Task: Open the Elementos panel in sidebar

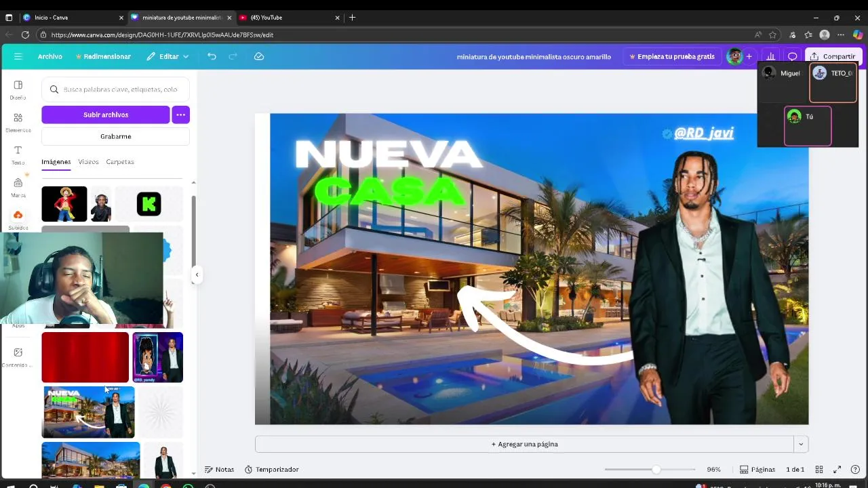Action: (x=18, y=122)
